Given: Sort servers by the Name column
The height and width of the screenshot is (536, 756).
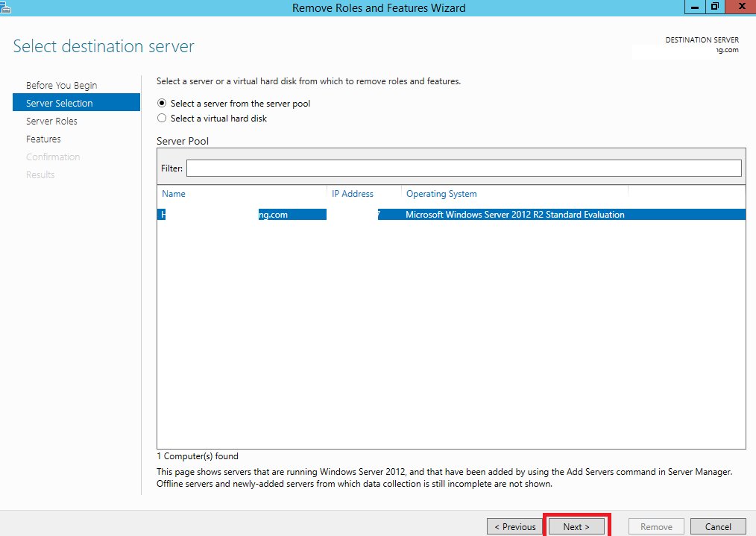Looking at the screenshot, I should click(174, 193).
